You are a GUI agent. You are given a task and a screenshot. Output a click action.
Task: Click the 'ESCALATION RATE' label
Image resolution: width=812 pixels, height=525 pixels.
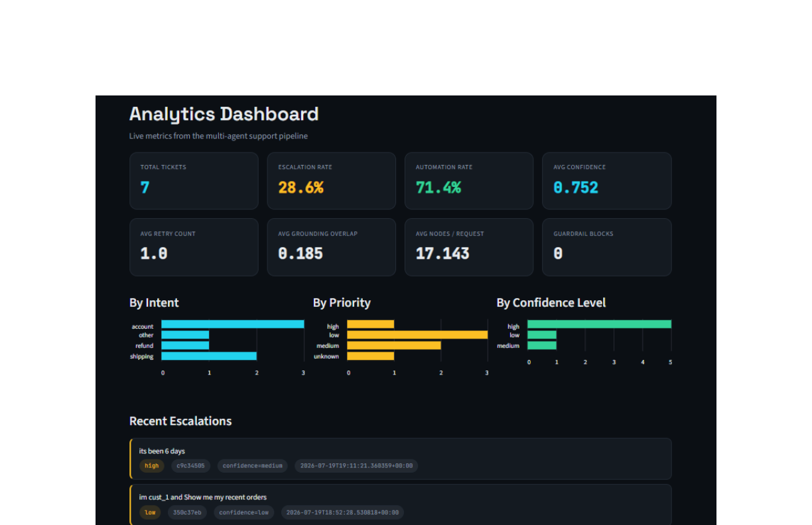click(x=305, y=167)
